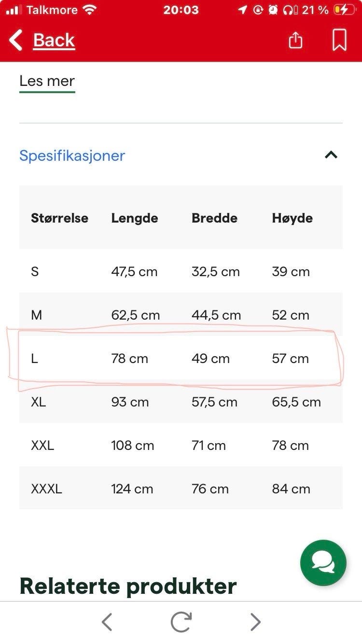The width and height of the screenshot is (362, 644).
Task: Select the S size row
Action: coord(181,271)
